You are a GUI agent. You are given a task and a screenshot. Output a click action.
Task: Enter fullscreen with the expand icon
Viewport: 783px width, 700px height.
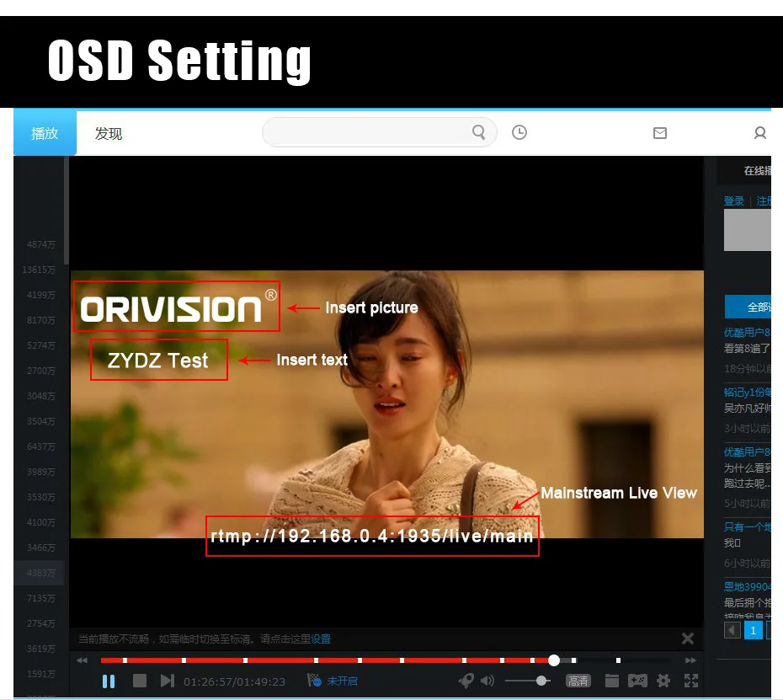tap(691, 681)
